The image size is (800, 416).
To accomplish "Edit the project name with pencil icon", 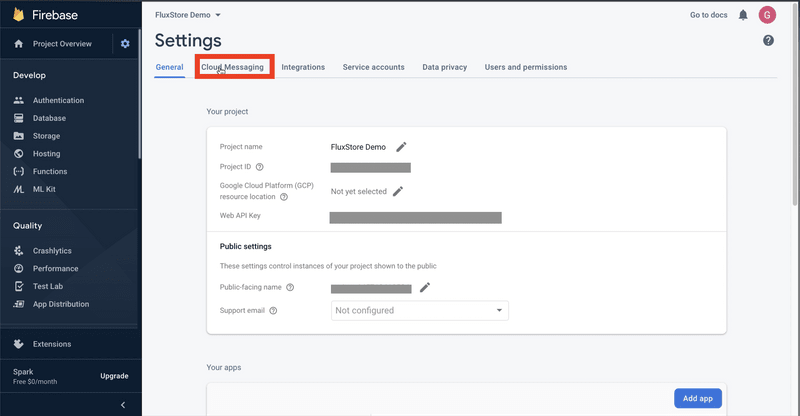I will point(402,147).
